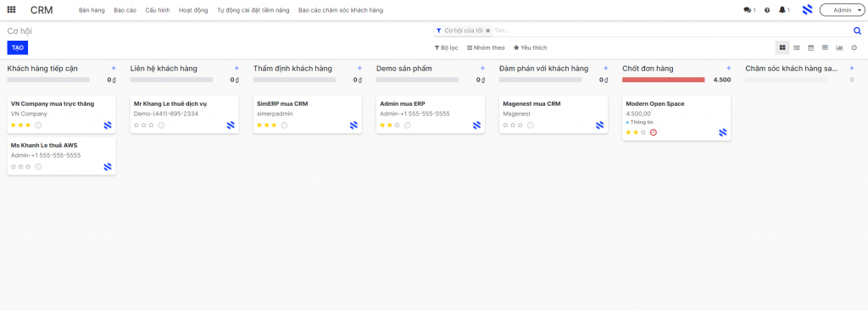Screen dimensions: 868x311
Task: Open activity clock on Ms Khanh Le card
Action: (38, 167)
